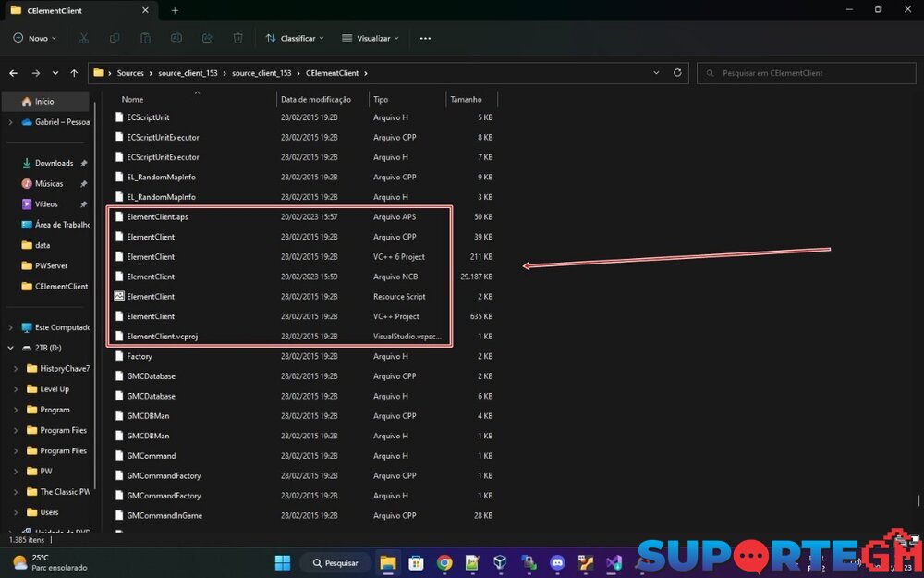Image resolution: width=924 pixels, height=578 pixels.
Task: Open the Visualizar view dropdown
Action: click(370, 38)
